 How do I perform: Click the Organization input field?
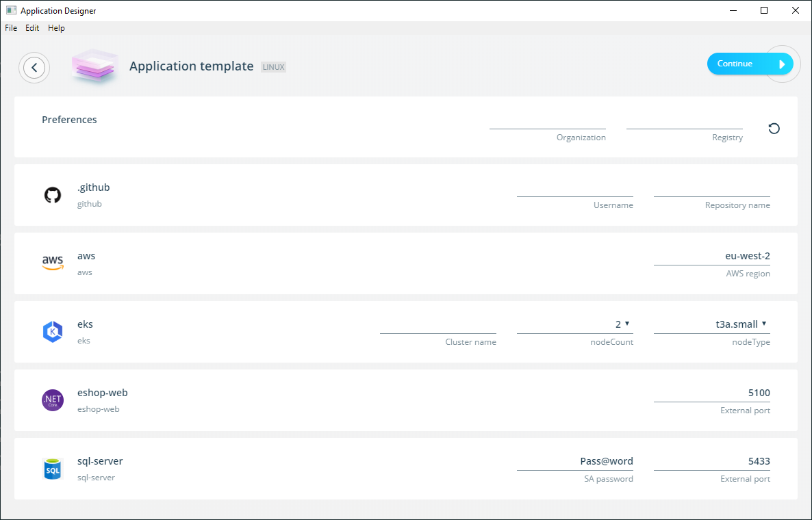pos(547,121)
